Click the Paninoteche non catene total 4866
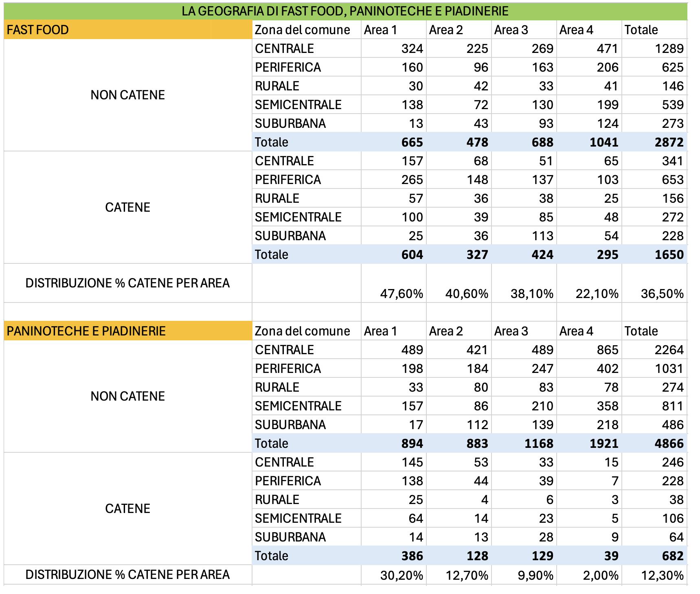The image size is (700, 594). point(654,443)
